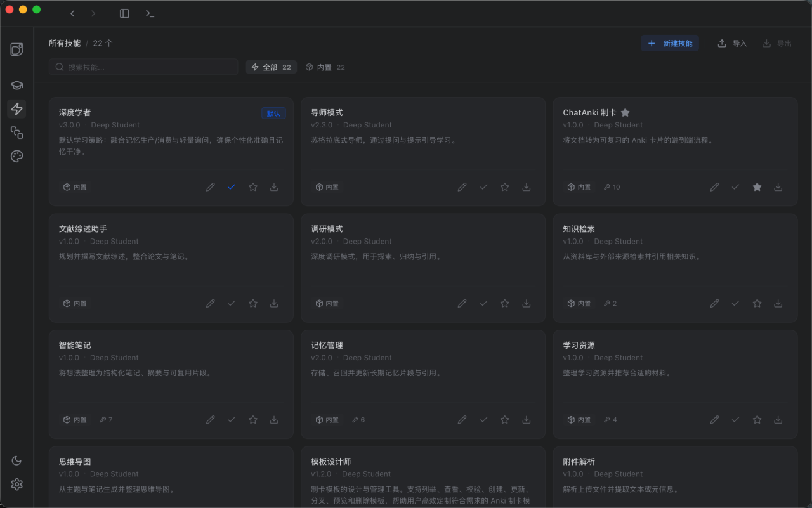Open the palette theme section in sidebar
The width and height of the screenshot is (812, 508).
(16, 156)
